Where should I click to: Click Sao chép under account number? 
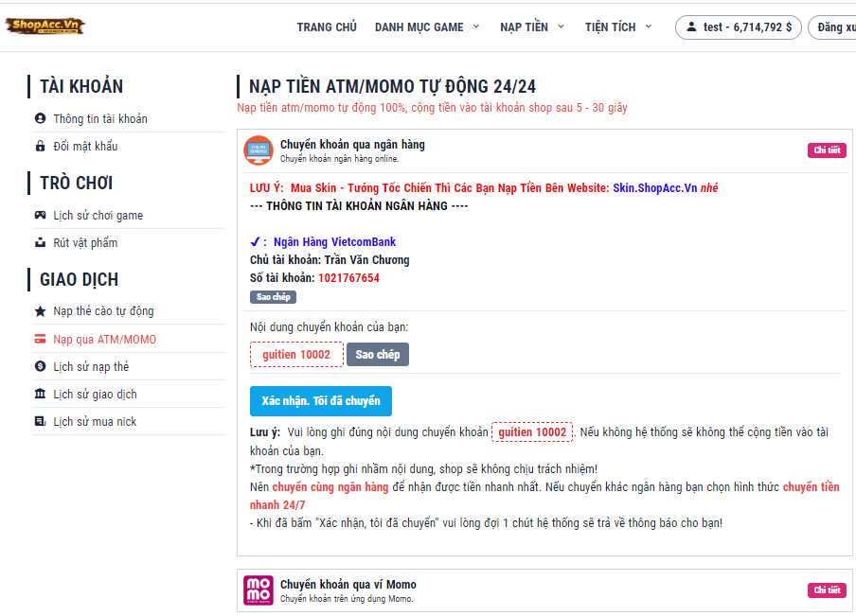pos(273,297)
